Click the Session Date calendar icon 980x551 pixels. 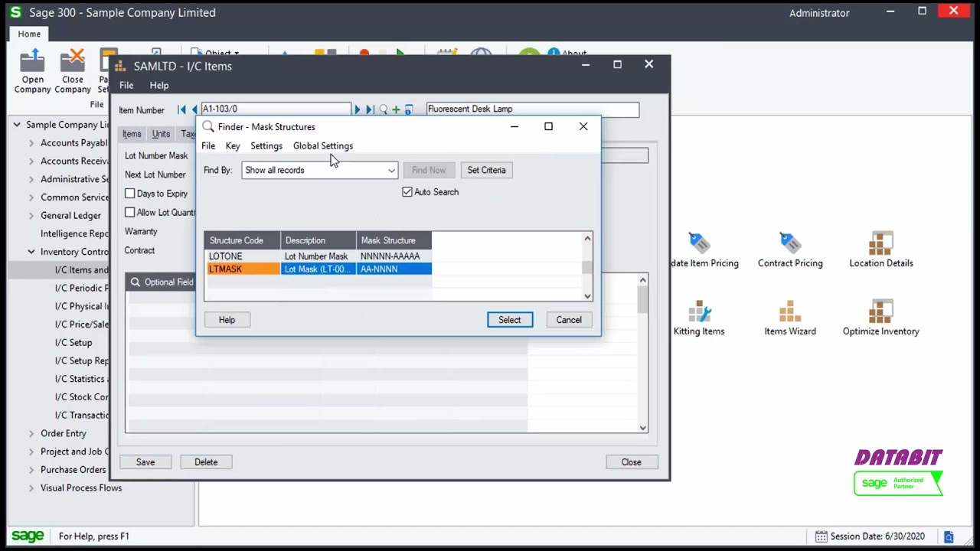[821, 536]
